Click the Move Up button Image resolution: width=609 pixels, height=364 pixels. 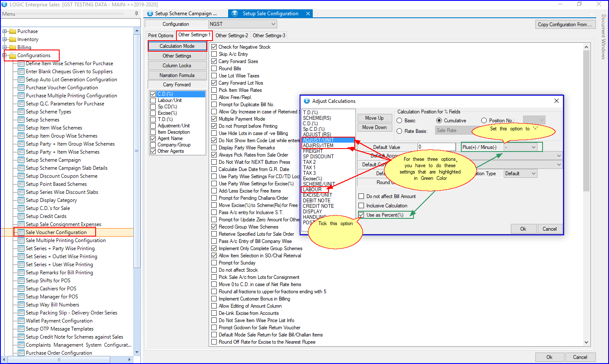coord(374,118)
